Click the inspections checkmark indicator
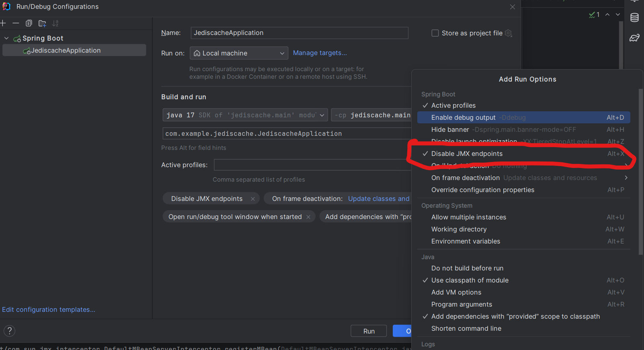Viewport: 644px width, 350px height. (x=594, y=14)
